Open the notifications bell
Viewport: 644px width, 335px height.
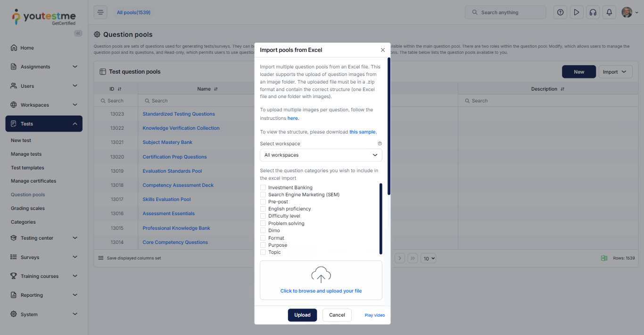point(609,12)
